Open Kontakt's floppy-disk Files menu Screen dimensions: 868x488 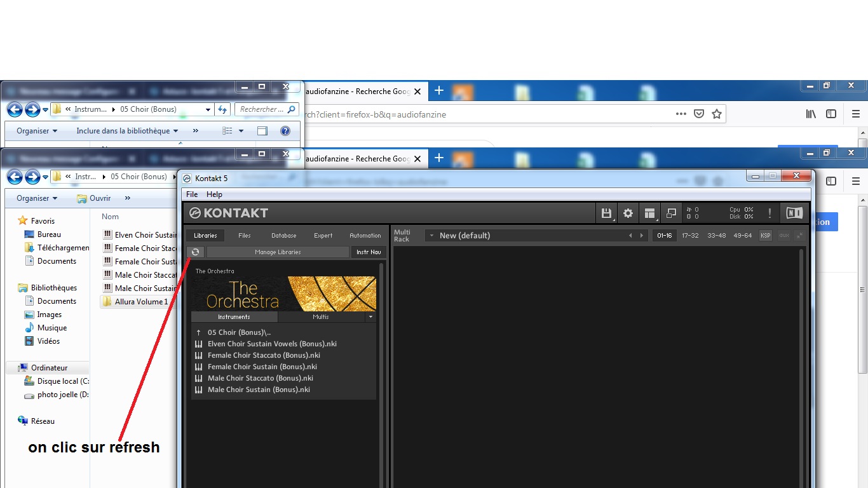[x=606, y=213]
